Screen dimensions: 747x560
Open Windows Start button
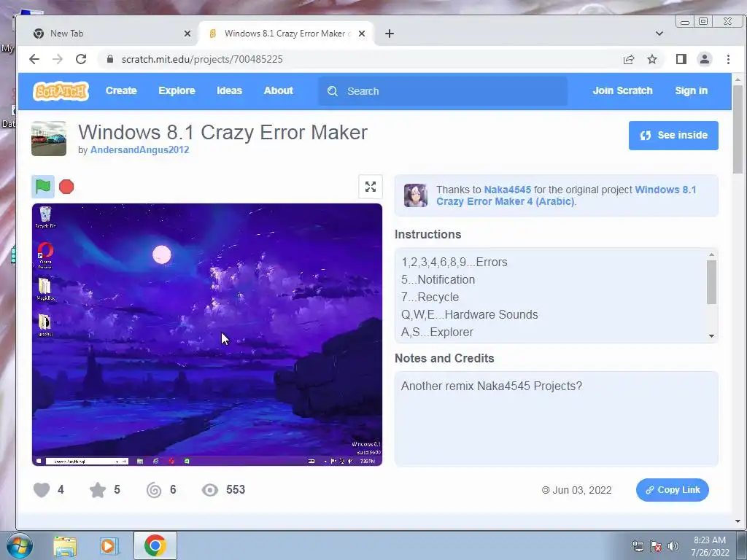click(x=20, y=545)
